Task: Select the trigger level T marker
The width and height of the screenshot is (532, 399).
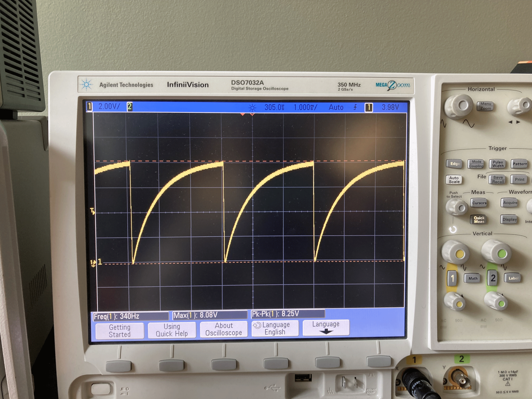Action: pos(92,211)
